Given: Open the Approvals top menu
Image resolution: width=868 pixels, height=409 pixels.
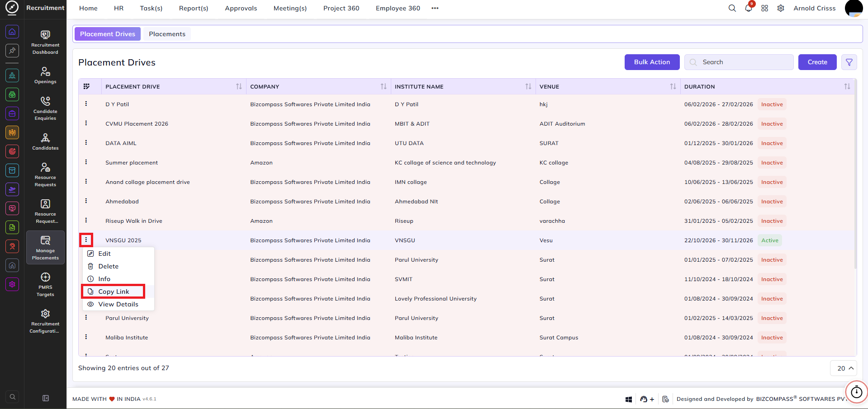Looking at the screenshot, I should [x=241, y=8].
